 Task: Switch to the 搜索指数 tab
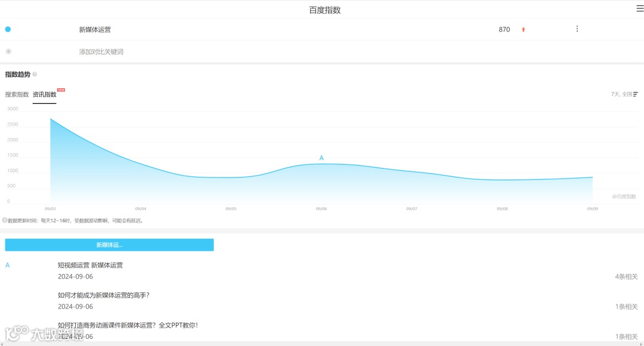click(17, 94)
